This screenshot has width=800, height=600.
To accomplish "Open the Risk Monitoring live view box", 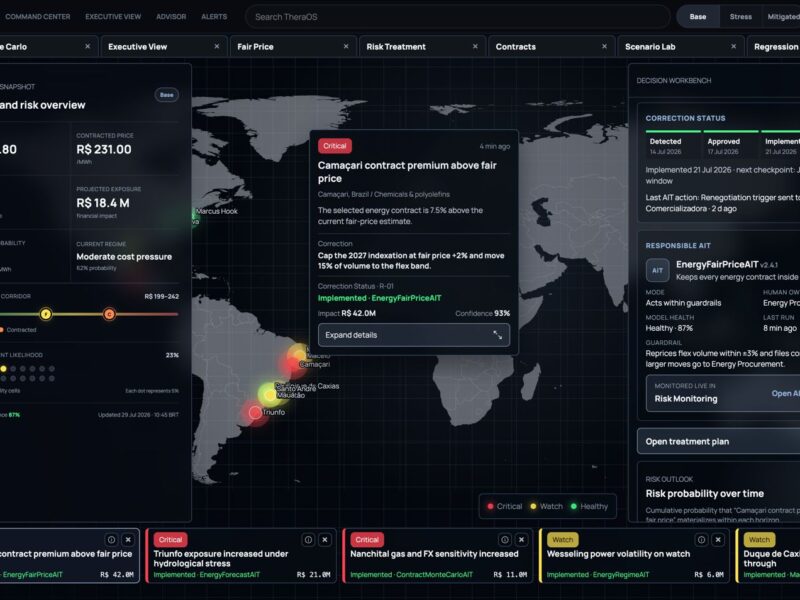I will 723,393.
